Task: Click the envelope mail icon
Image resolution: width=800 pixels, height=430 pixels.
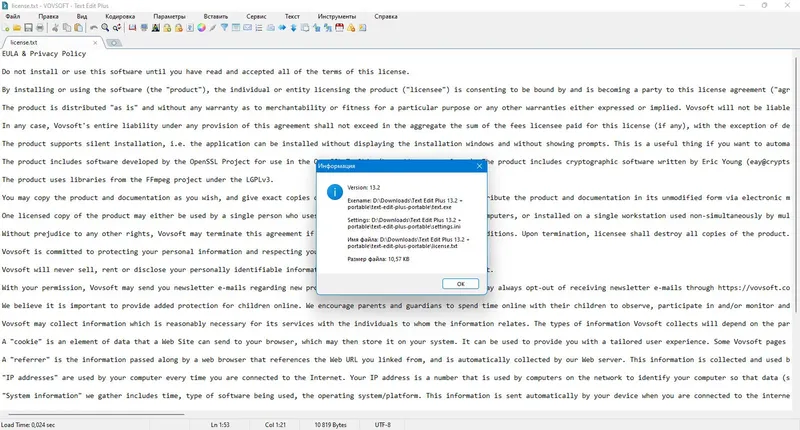Action: pyautogui.click(x=247, y=28)
